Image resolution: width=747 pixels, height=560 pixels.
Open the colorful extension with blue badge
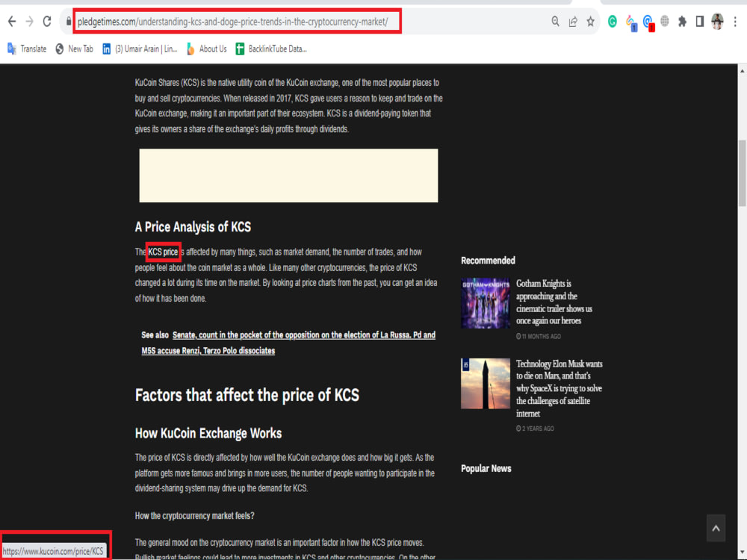click(x=630, y=22)
